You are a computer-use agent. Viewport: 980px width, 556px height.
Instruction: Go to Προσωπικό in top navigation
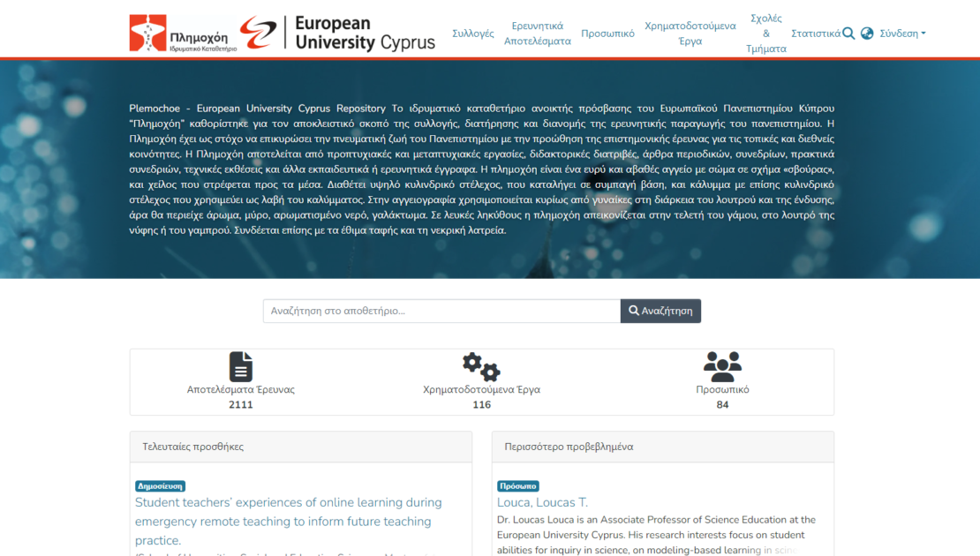607,34
